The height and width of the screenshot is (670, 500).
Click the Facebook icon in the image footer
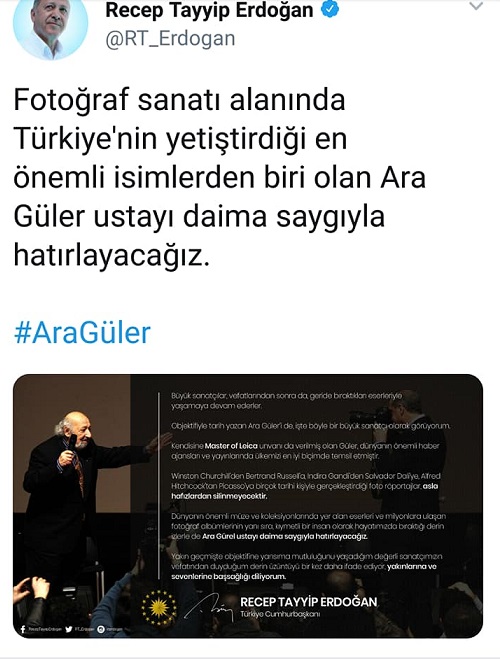pyautogui.click(x=23, y=629)
